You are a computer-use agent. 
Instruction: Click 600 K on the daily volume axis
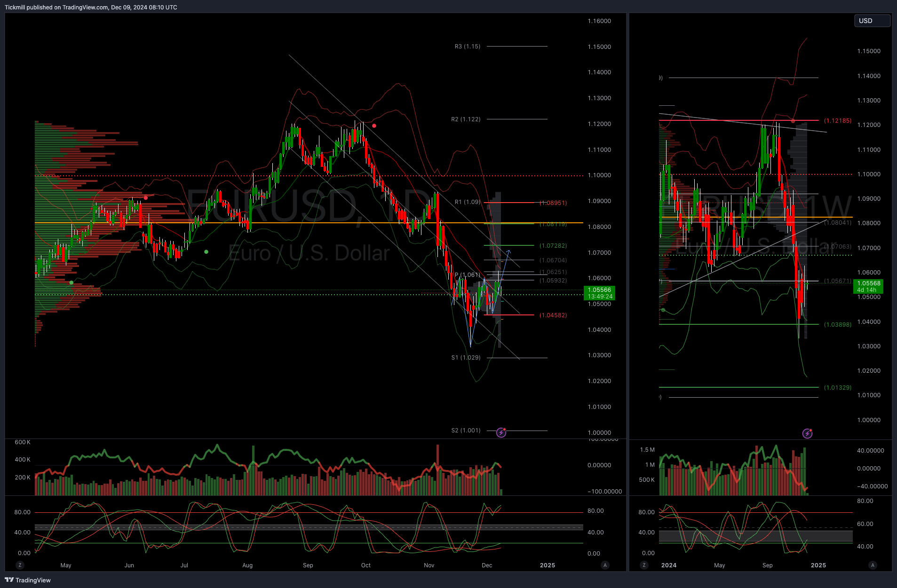[23, 442]
